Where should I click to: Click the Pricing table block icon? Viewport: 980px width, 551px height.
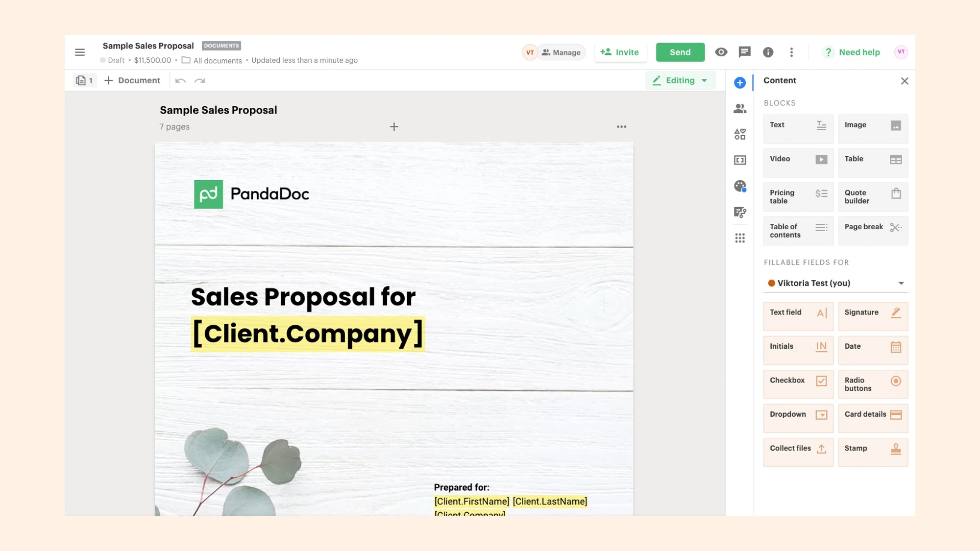(799, 196)
